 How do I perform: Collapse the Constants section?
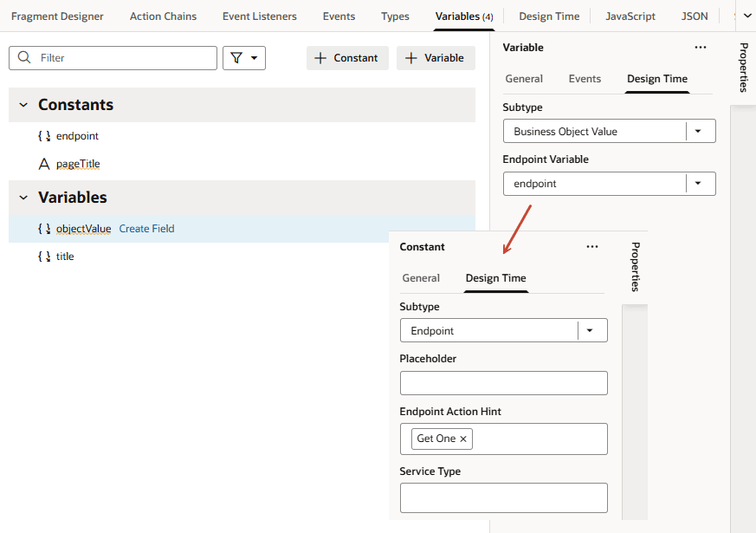coord(22,104)
